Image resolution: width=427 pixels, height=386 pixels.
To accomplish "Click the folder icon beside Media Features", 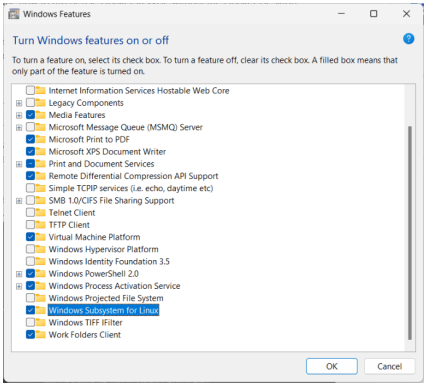I will (41, 115).
